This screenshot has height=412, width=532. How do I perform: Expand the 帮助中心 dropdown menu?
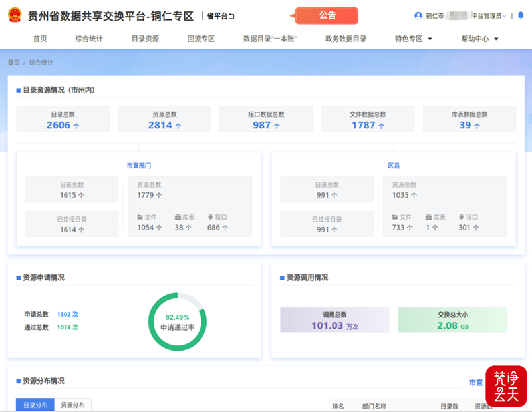479,39
